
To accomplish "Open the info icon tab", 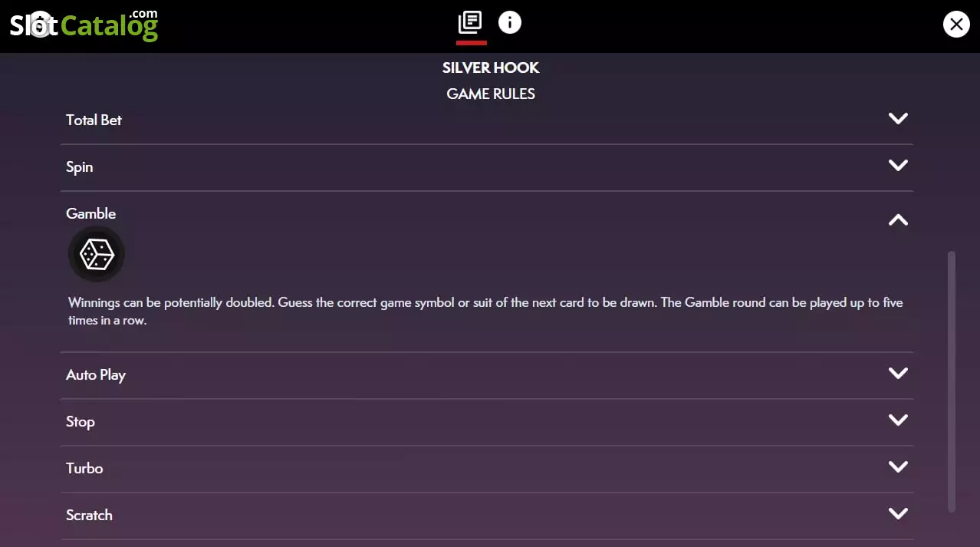I will tap(509, 22).
